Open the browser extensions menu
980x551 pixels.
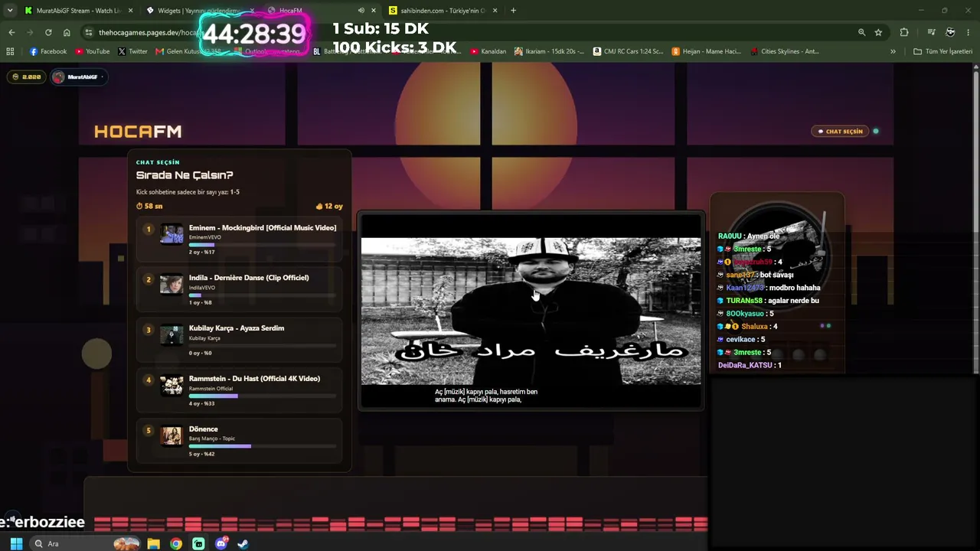[x=904, y=32]
